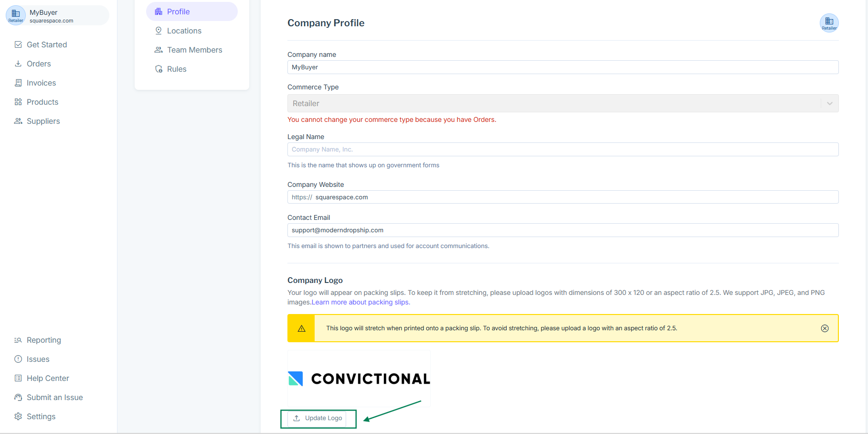Click the Get Started checklist icon
Screen dimensions: 868x434
coord(18,44)
